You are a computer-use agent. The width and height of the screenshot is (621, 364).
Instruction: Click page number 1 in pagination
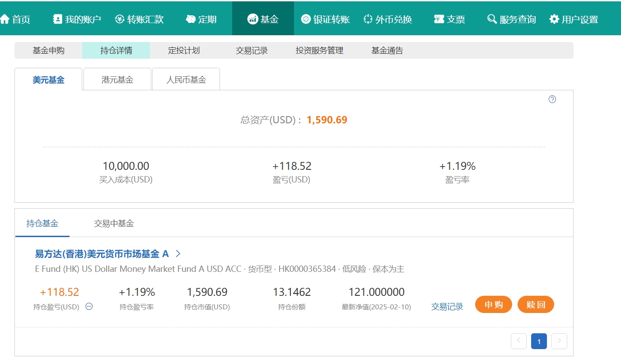539,341
